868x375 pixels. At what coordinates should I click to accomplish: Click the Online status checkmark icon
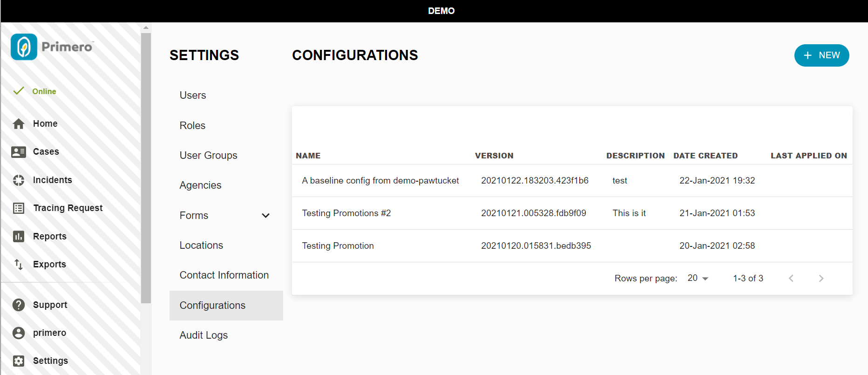[x=19, y=91]
